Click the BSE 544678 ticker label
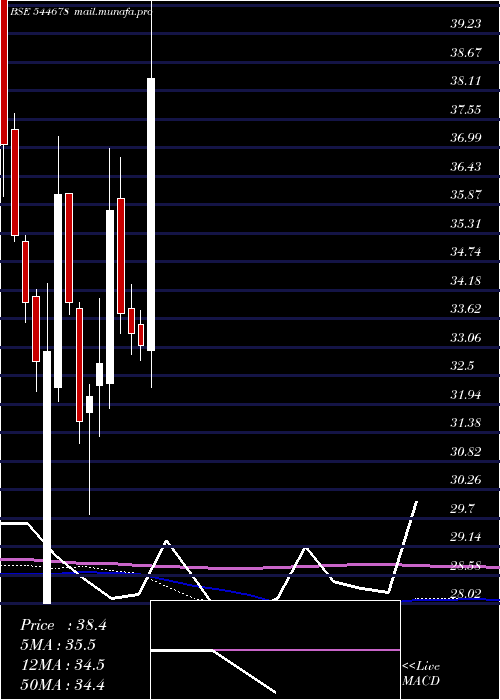500x700 pixels. coord(39,12)
